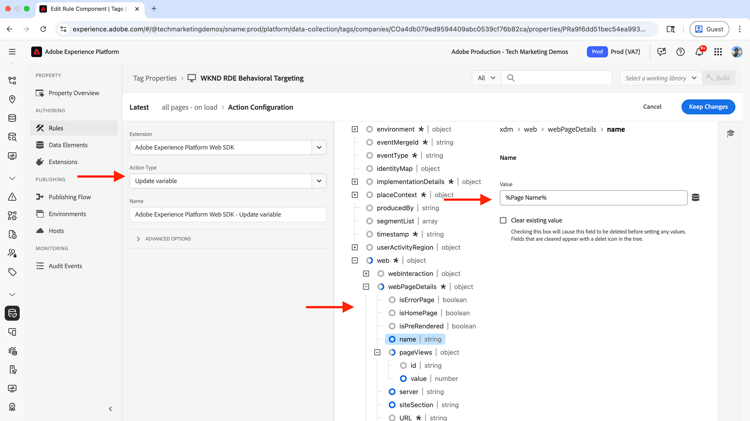Open Select a working library dropdown
750x421 pixels.
(x=660, y=78)
